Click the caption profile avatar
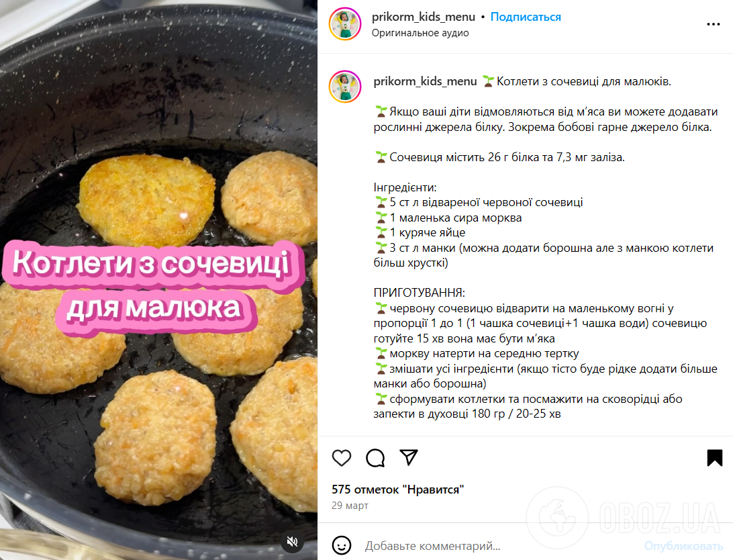 click(345, 87)
